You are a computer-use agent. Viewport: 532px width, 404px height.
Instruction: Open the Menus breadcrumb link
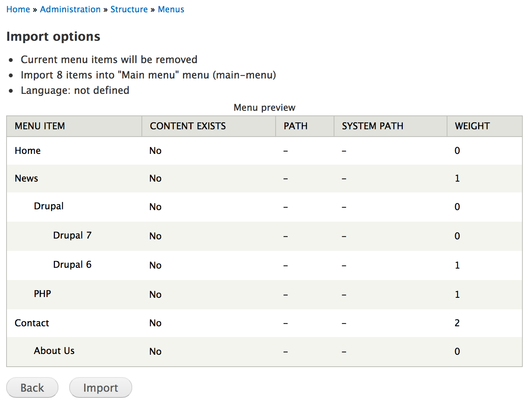171,9
